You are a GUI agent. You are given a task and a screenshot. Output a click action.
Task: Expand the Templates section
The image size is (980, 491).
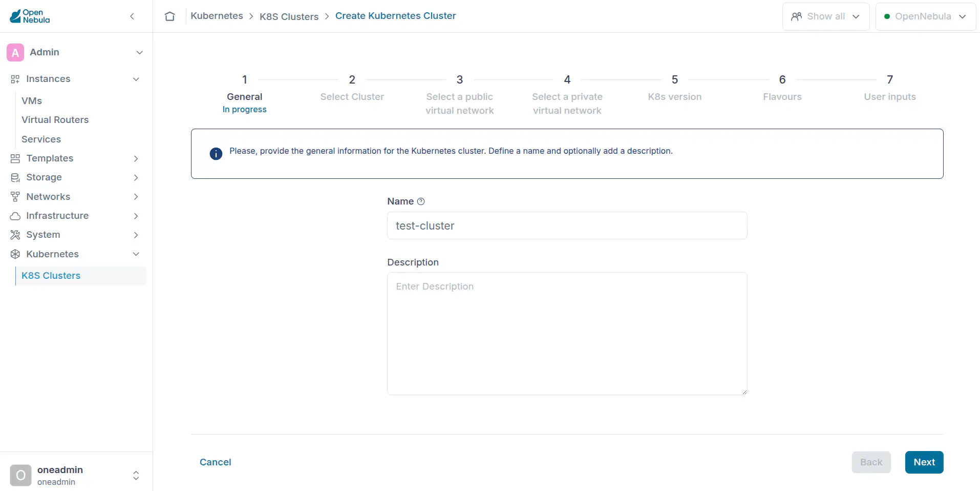click(x=136, y=158)
